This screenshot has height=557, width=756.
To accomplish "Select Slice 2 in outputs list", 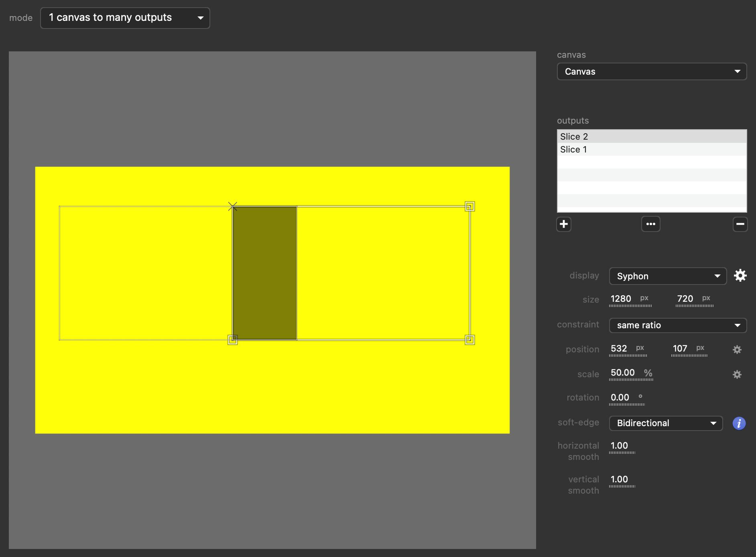I will (651, 136).
